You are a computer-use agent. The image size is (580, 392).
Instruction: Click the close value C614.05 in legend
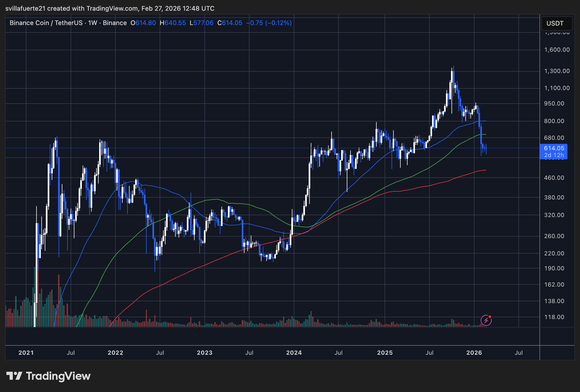point(230,23)
